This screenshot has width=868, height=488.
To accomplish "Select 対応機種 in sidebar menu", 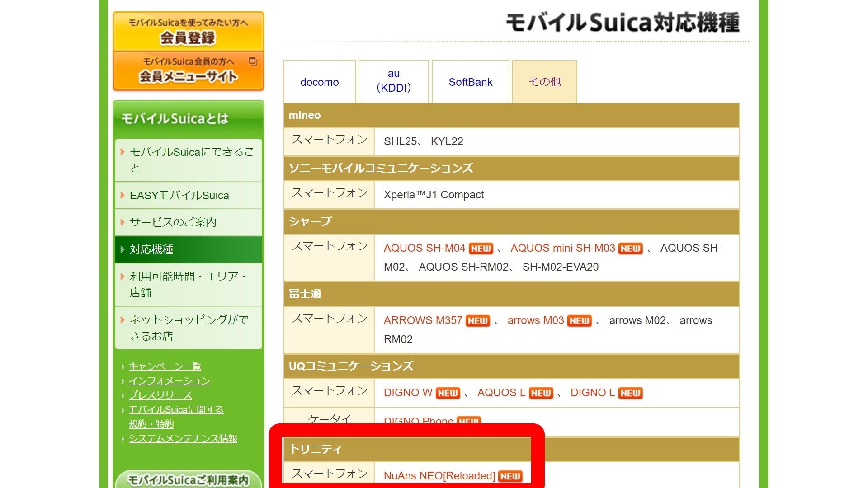I will pyautogui.click(x=151, y=249).
